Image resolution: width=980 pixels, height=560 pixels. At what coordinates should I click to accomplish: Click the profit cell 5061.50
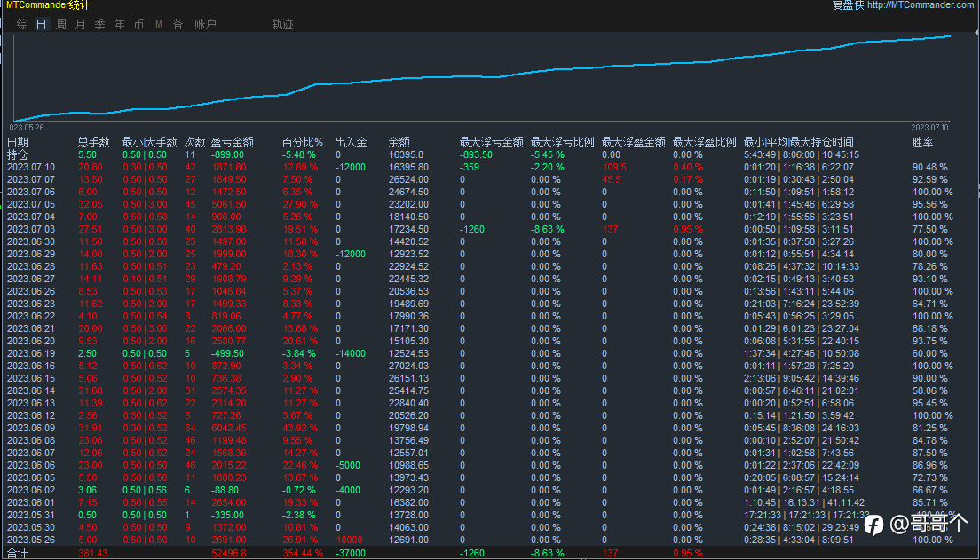pyautogui.click(x=229, y=204)
